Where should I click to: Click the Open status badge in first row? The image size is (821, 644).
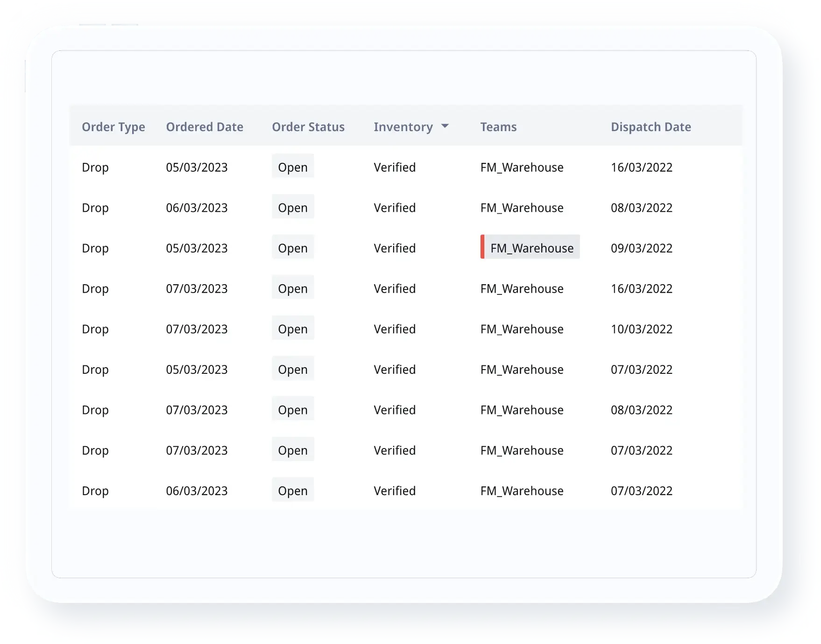tap(293, 167)
